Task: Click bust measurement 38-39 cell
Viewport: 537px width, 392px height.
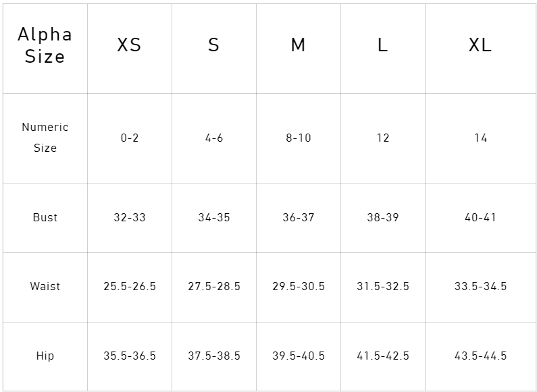Action: click(382, 218)
